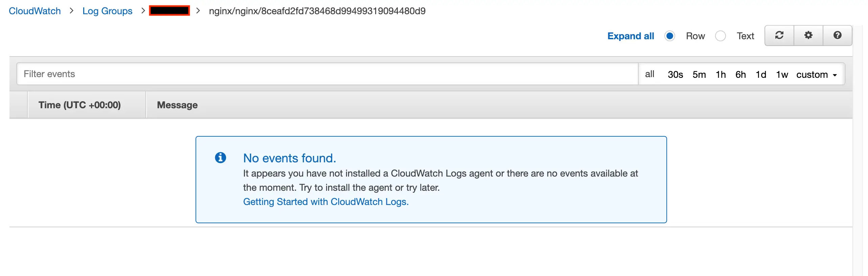This screenshot has height=276, width=868.
Task: Select the all time range option
Action: click(x=650, y=74)
